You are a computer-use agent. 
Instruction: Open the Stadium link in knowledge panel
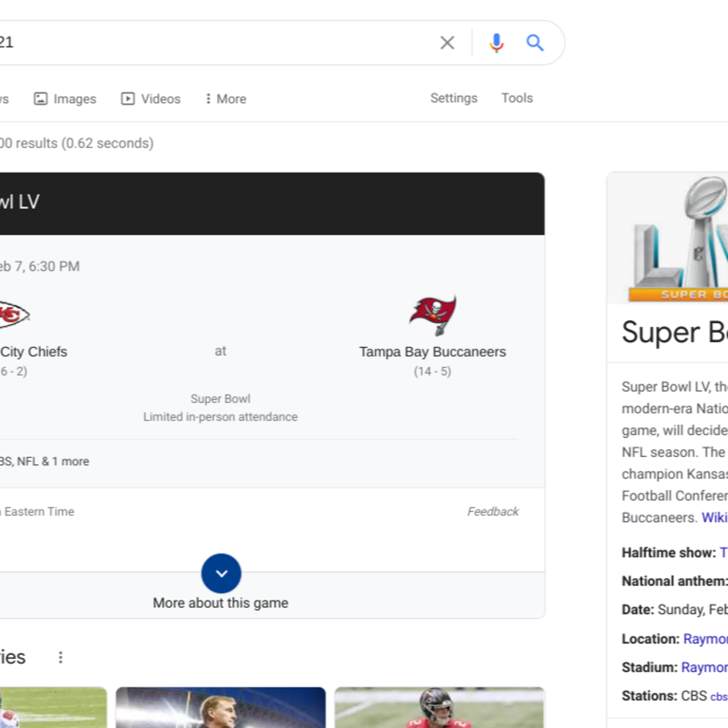pos(705,667)
